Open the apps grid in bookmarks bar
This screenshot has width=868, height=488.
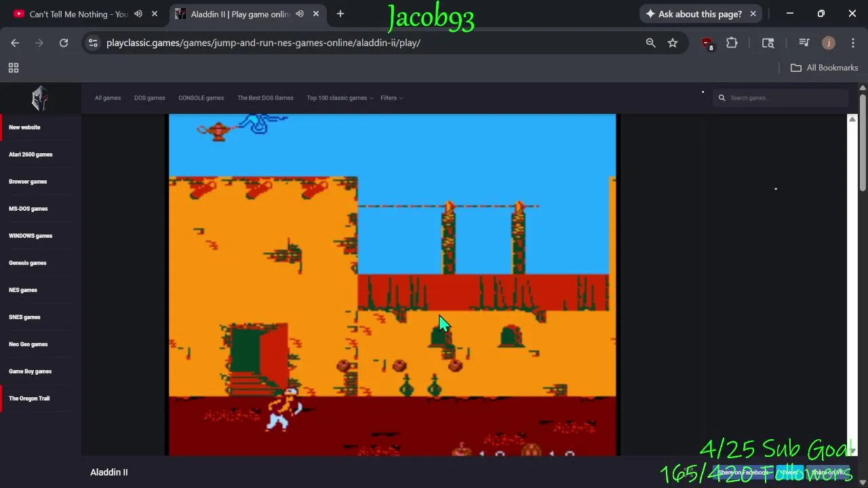(x=14, y=68)
